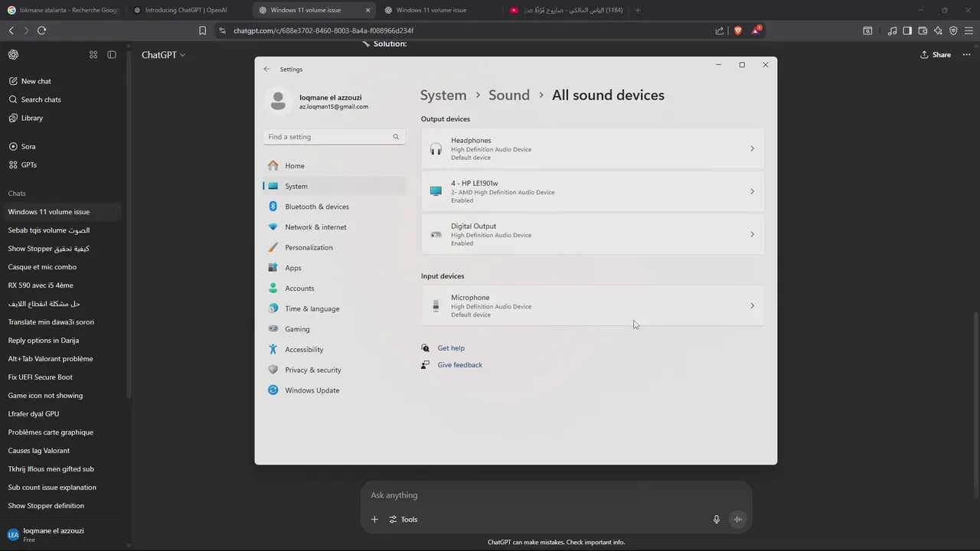Open the Brave VPN shield icon
The height and width of the screenshot is (551, 980).
953,31
